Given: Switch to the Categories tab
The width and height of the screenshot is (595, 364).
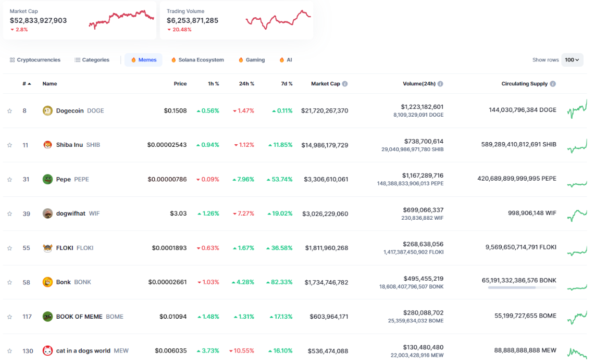Looking at the screenshot, I should [x=92, y=60].
